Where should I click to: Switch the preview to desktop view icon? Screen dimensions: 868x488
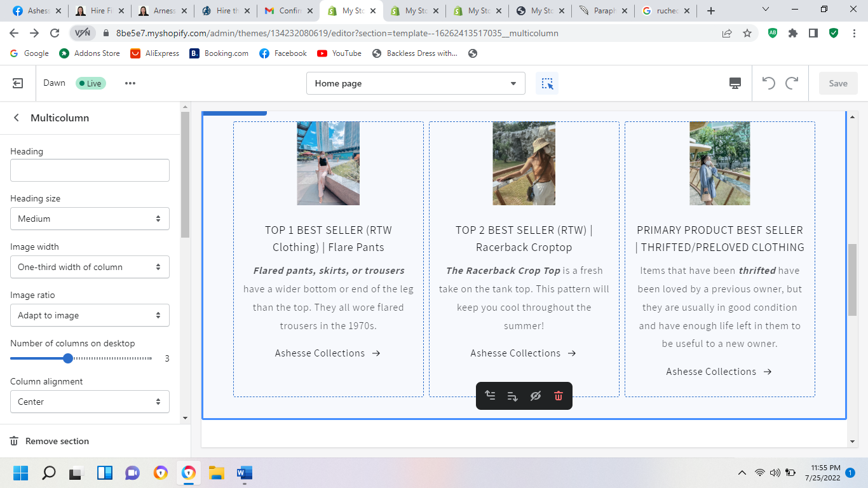735,83
